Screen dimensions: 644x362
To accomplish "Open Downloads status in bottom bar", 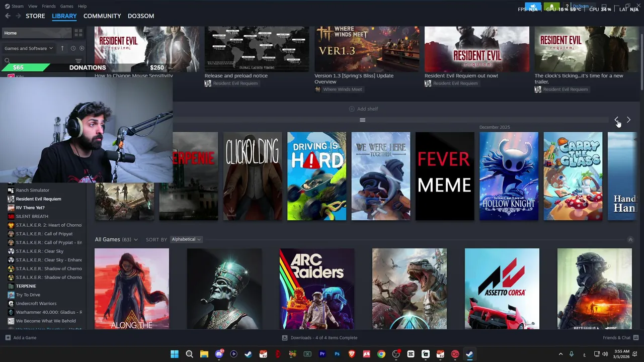I will tap(319, 338).
